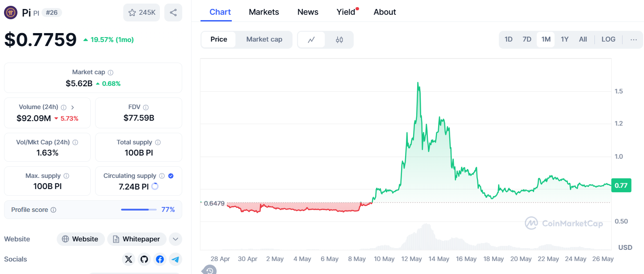Image resolution: width=644 pixels, height=274 pixels.
Task: Click Vol/Mkt Cap info icon
Action: pos(75,143)
